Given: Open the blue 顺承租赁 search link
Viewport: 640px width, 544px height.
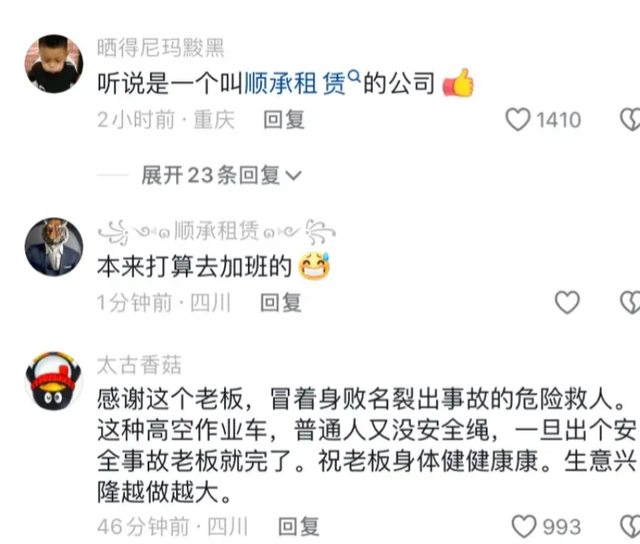Looking at the screenshot, I should tap(295, 83).
